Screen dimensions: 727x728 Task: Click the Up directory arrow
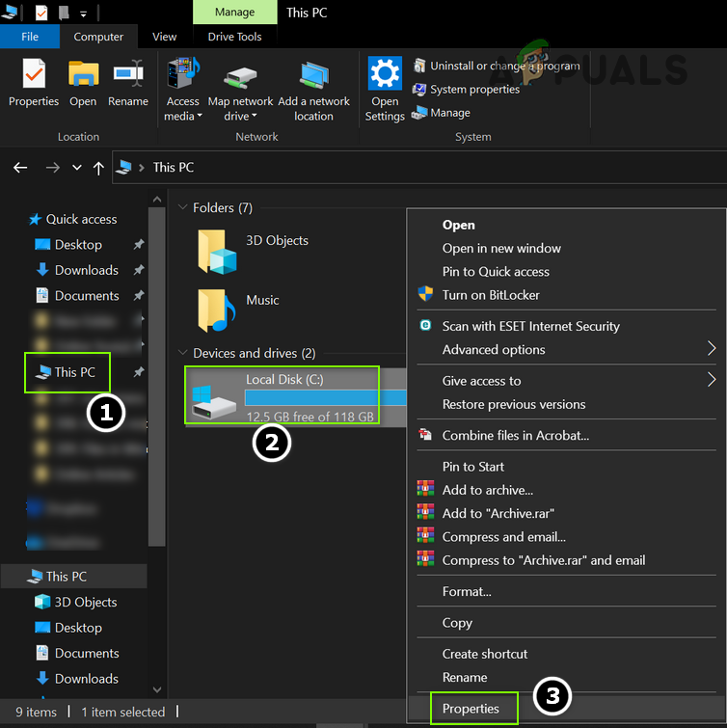(x=98, y=168)
